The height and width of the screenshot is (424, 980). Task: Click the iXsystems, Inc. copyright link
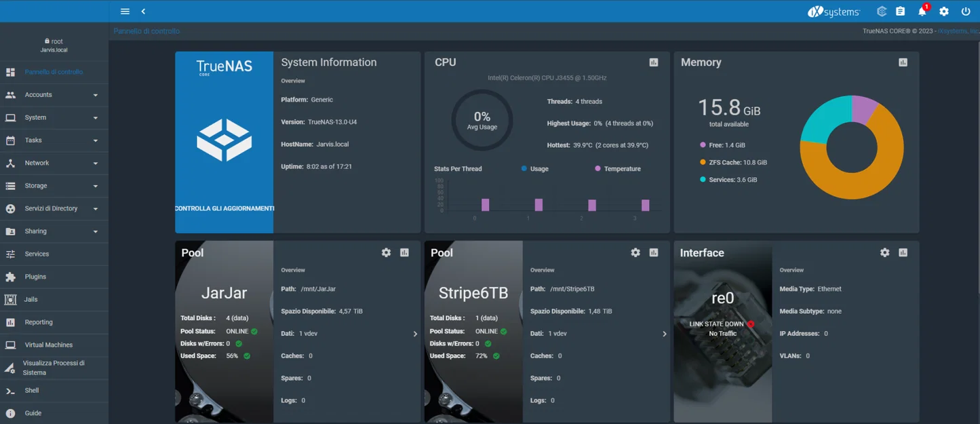(x=958, y=31)
